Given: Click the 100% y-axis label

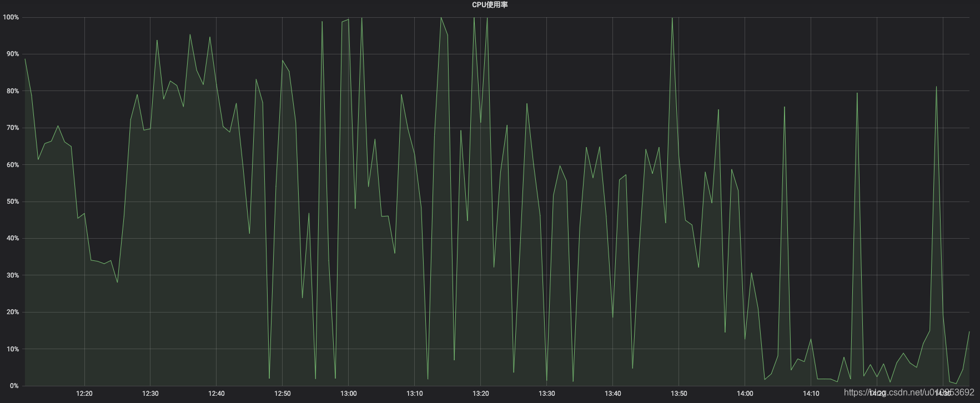Looking at the screenshot, I should coord(11,17).
